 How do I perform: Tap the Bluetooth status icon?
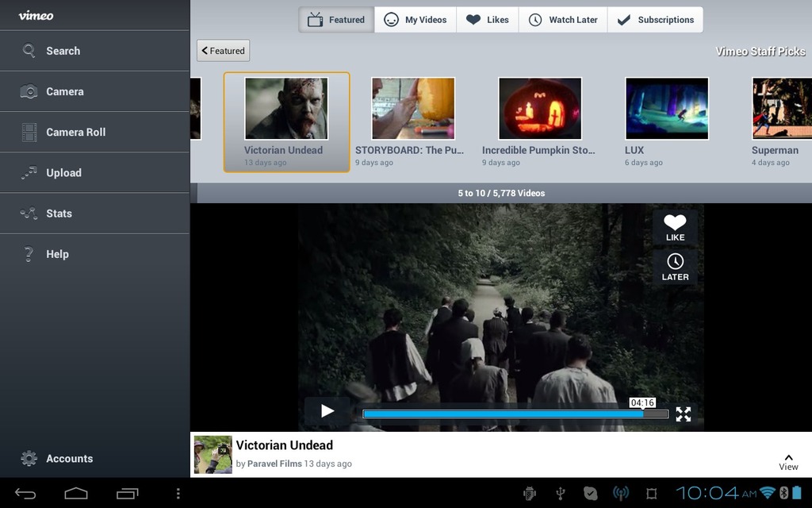[784, 492]
